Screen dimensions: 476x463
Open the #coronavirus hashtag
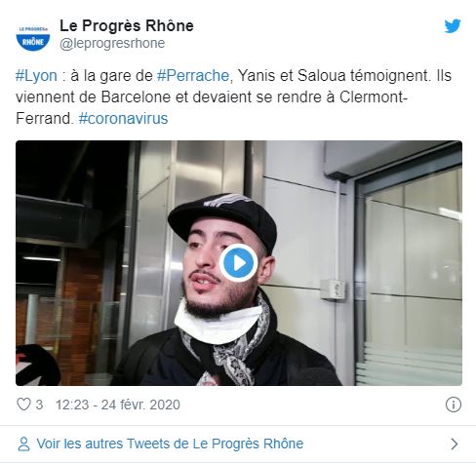123,119
